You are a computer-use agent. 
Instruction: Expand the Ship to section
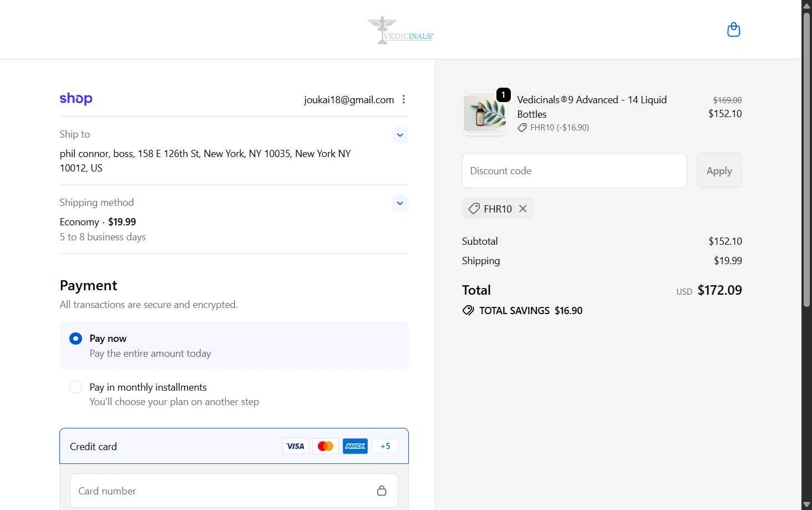[x=400, y=135]
